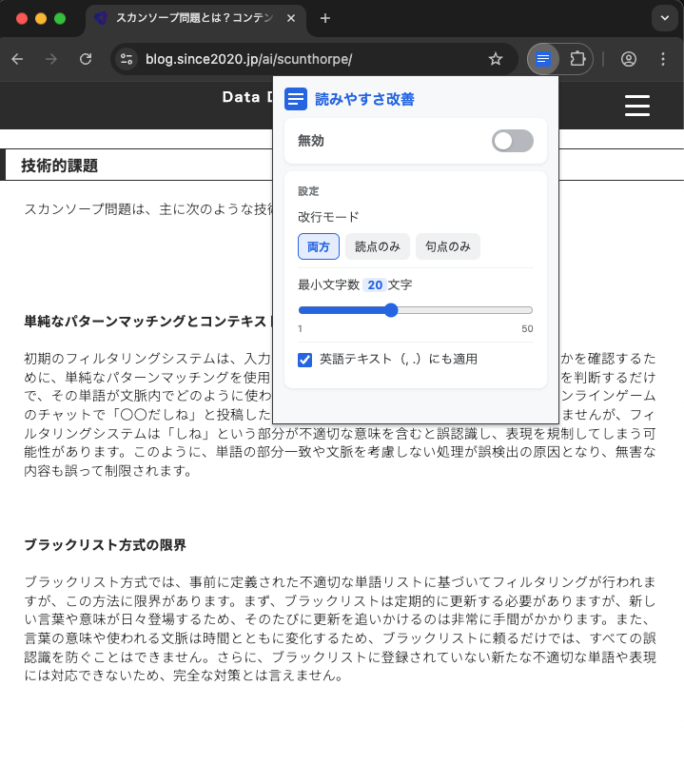This screenshot has width=684, height=784.
Task: Open the site's hamburger menu
Action: click(x=636, y=106)
